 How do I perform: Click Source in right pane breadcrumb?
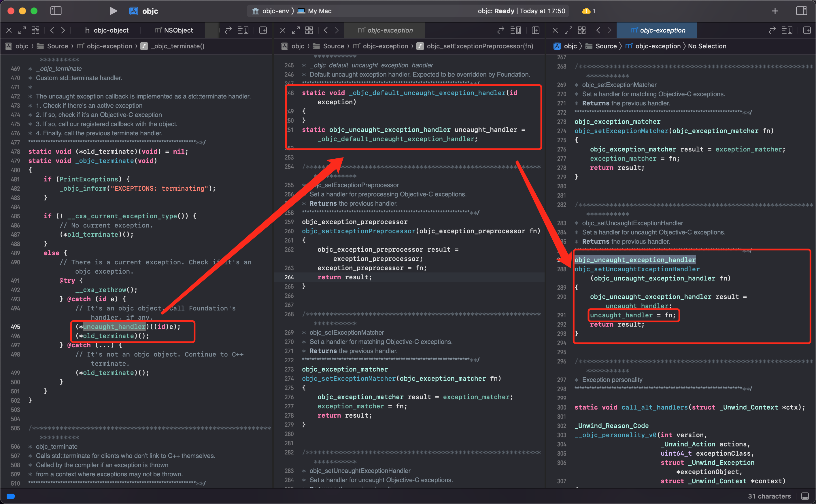606,46
